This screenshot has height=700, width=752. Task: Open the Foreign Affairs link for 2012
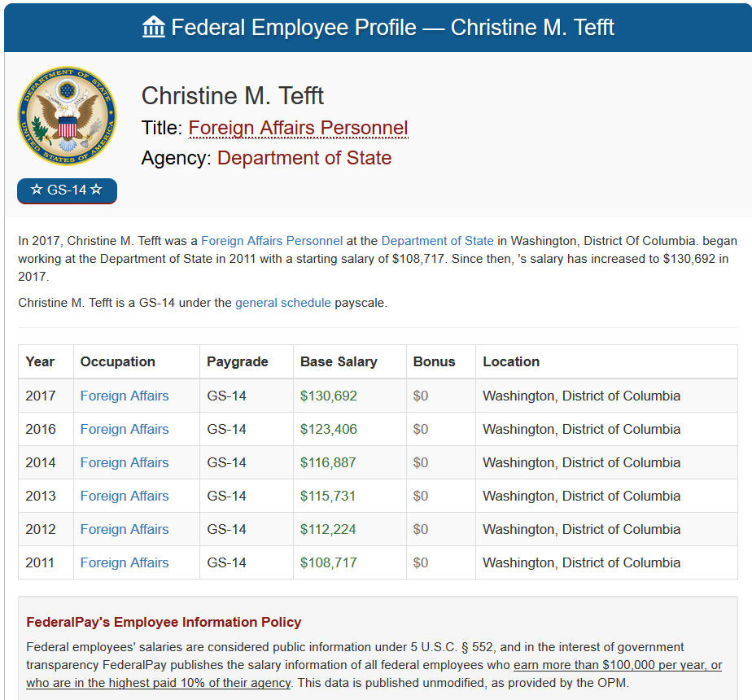125,529
